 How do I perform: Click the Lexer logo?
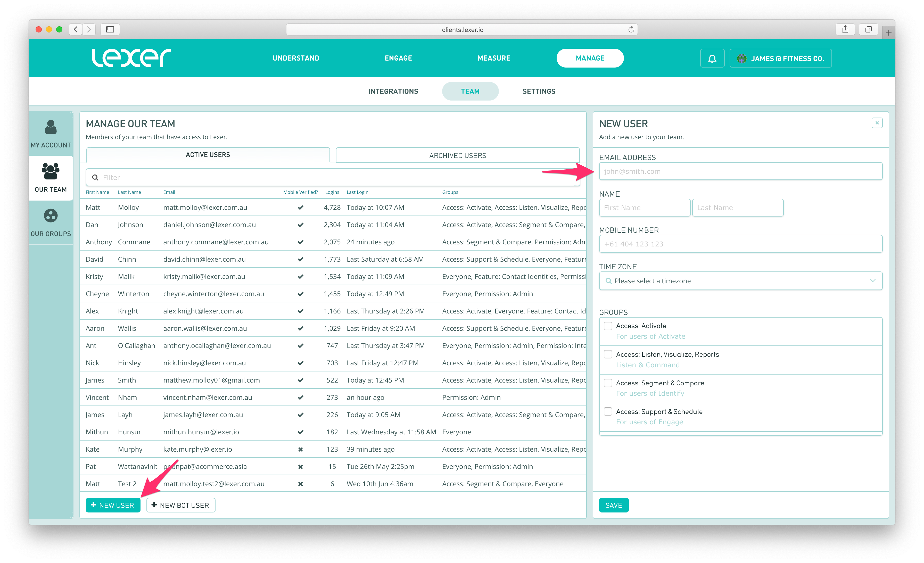[x=131, y=58]
